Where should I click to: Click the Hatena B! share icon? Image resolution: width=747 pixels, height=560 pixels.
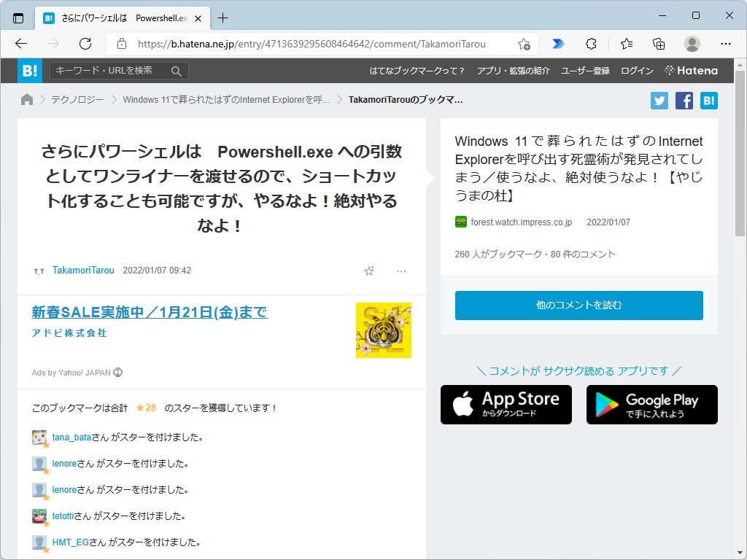(708, 100)
